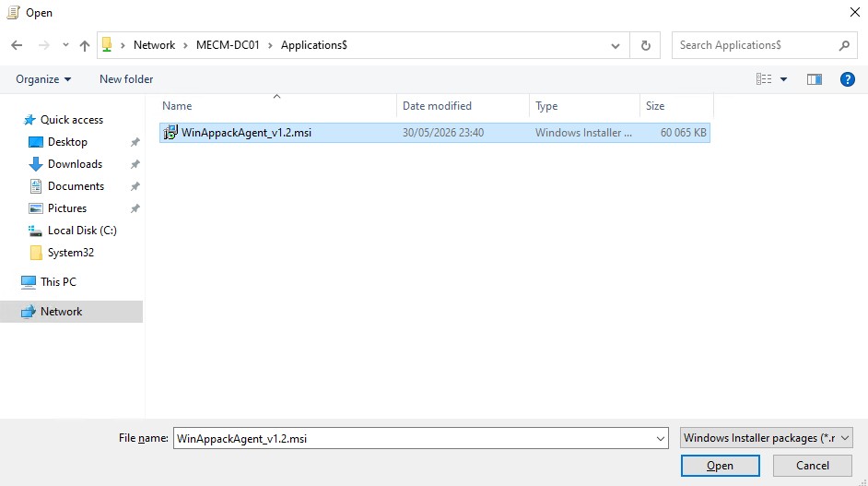This screenshot has width=868, height=486.
Task: Close the Open dialog
Action: [x=855, y=12]
